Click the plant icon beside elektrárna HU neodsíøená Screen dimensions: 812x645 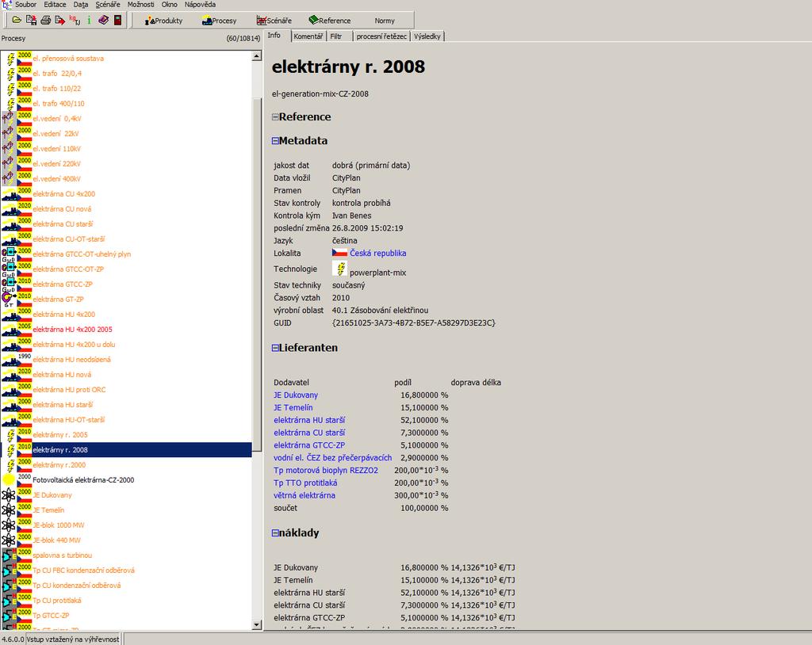tap(9, 360)
